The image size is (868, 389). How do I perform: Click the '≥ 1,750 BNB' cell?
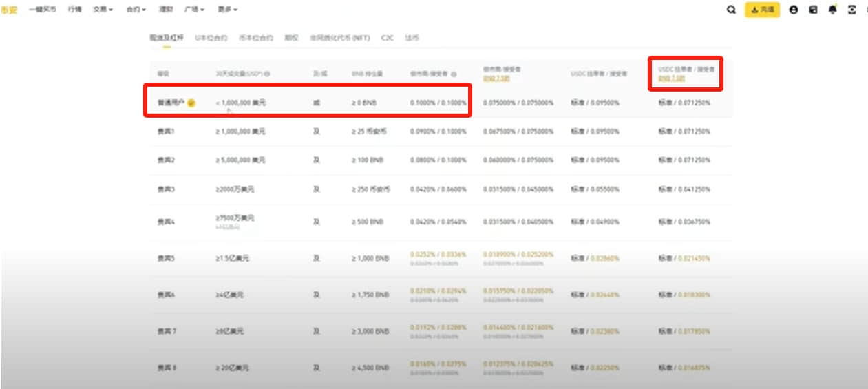(370, 295)
